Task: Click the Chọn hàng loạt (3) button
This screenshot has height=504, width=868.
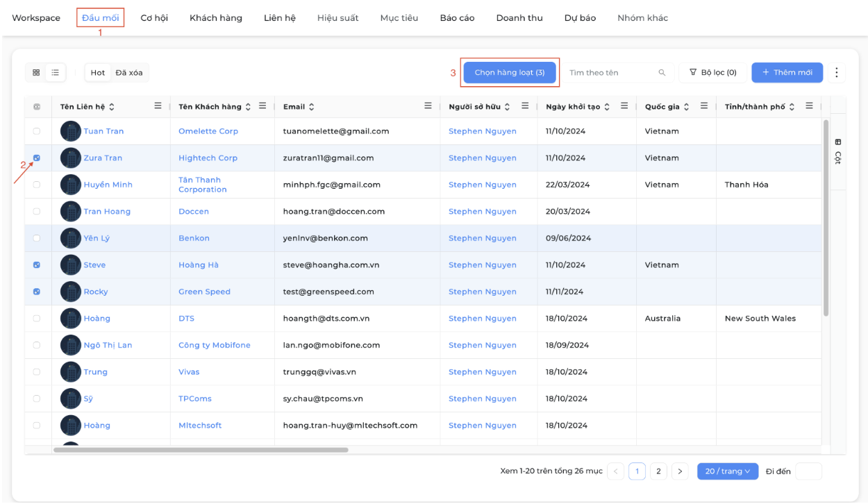Action: 510,72
